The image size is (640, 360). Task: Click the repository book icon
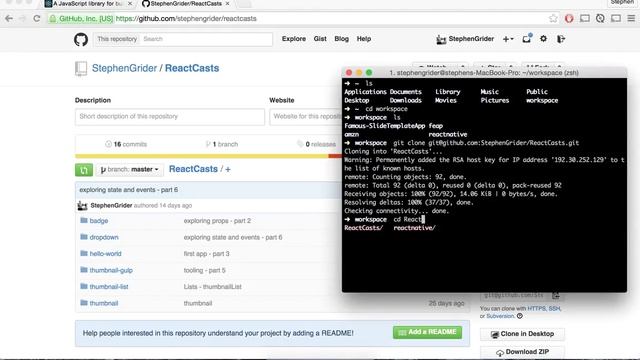tap(81, 69)
